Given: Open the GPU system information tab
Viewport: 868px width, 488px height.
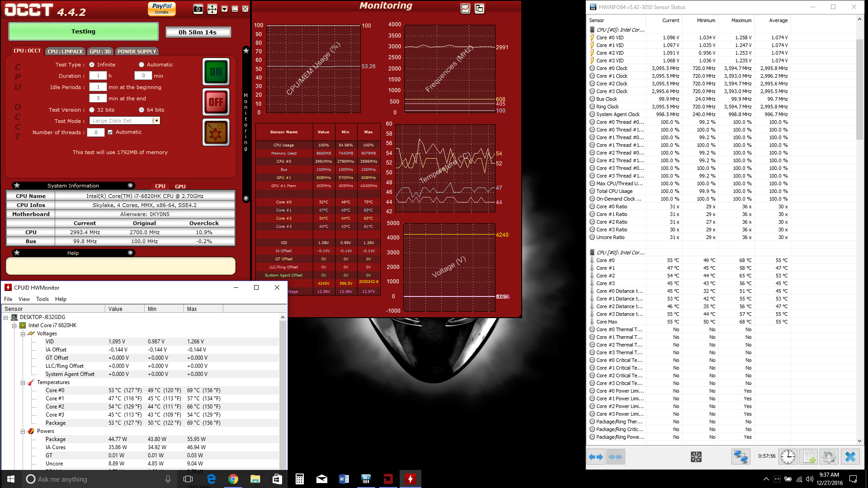Looking at the screenshot, I should [x=180, y=187].
